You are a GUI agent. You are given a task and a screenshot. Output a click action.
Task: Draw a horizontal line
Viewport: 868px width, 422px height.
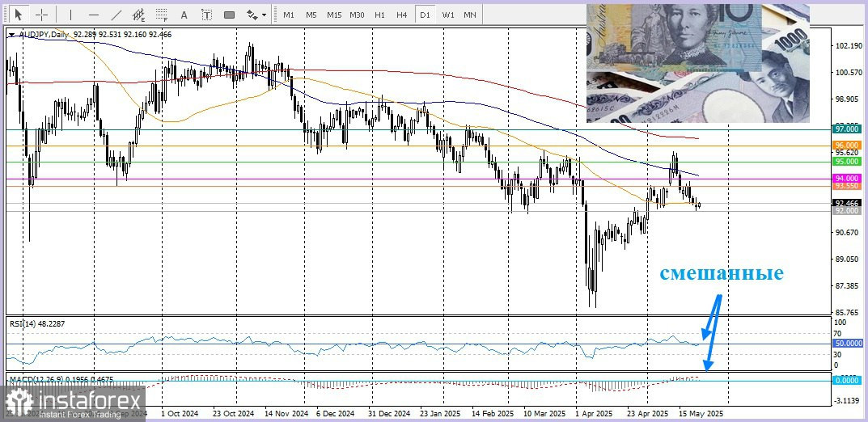[x=94, y=15]
